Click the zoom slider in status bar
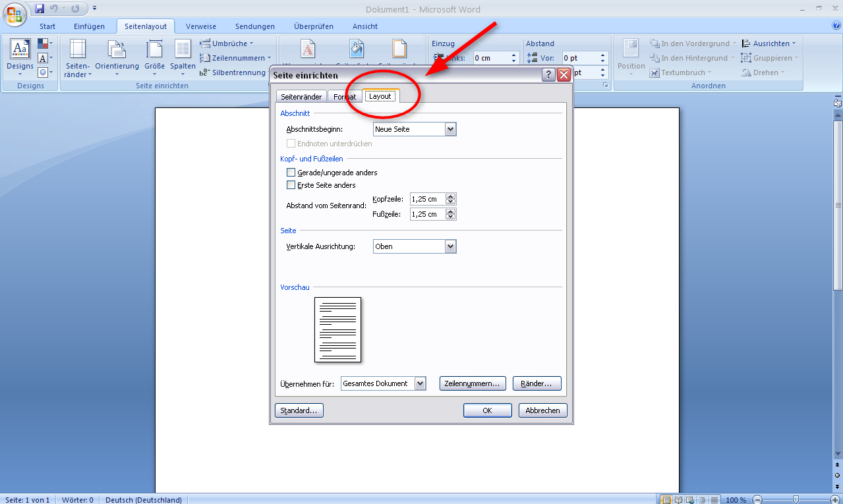 (796, 499)
